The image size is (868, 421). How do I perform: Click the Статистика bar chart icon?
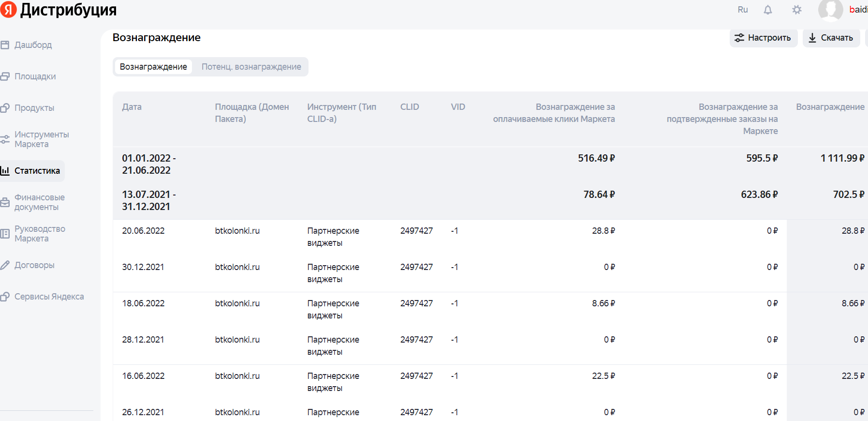point(5,171)
